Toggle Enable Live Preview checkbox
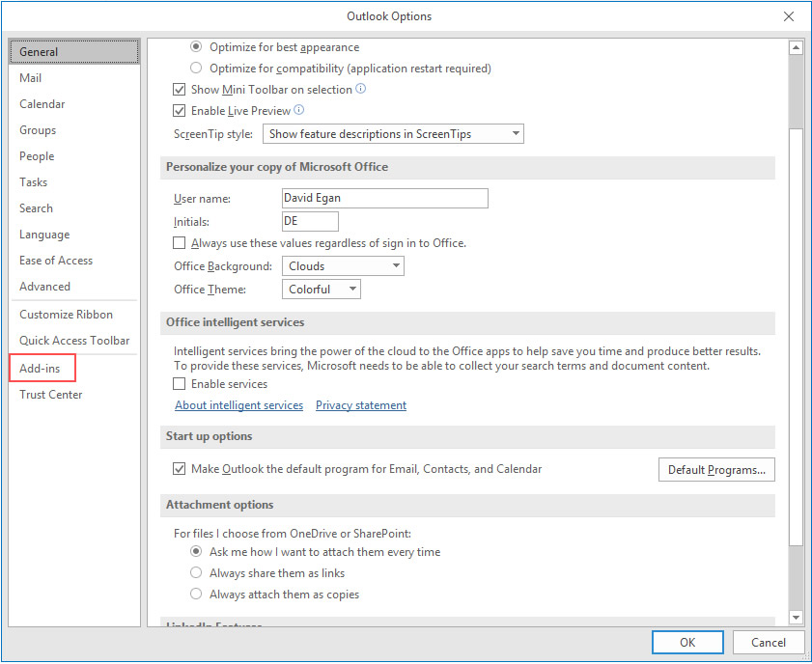 pyautogui.click(x=180, y=111)
